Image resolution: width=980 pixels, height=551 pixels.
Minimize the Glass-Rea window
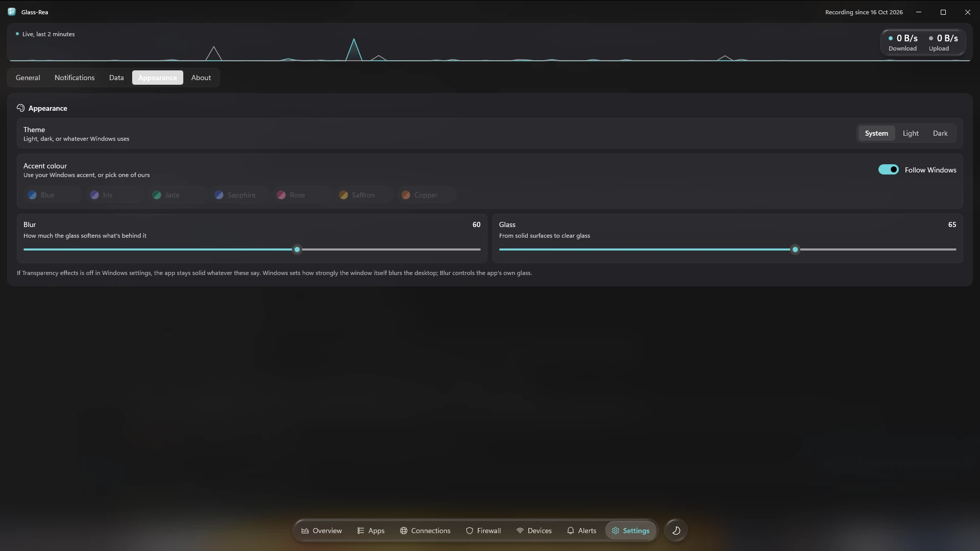(919, 12)
